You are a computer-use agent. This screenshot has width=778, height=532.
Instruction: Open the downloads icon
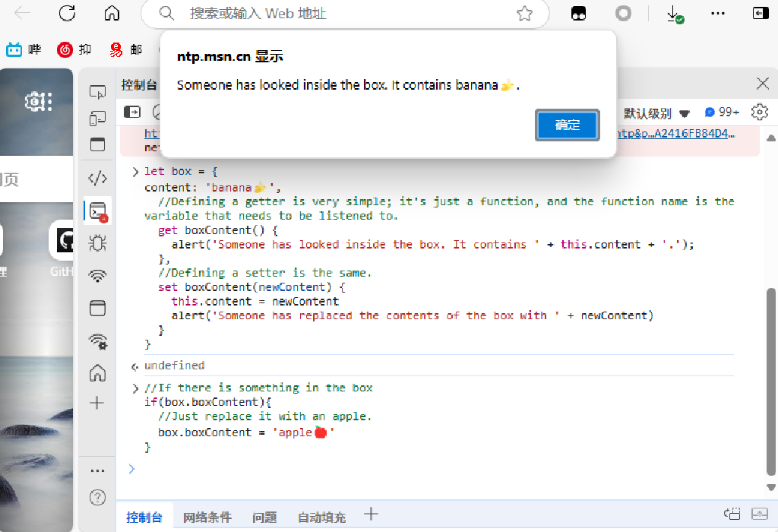click(x=675, y=14)
